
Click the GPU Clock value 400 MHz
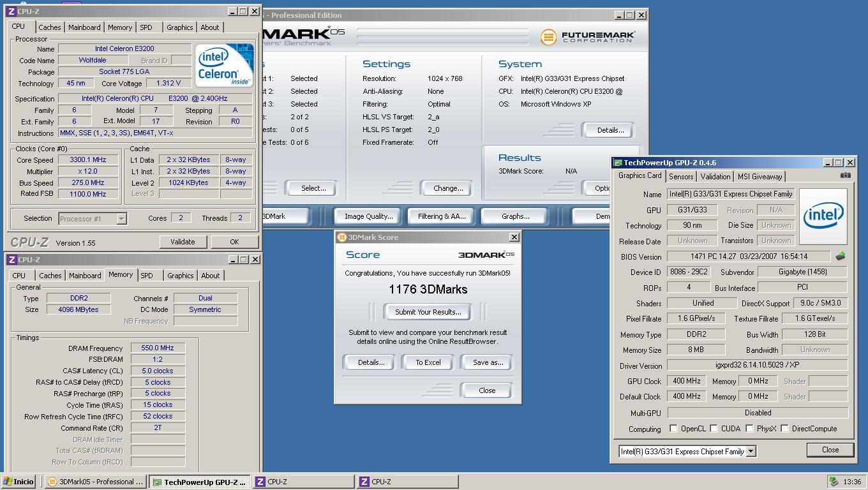click(x=686, y=381)
